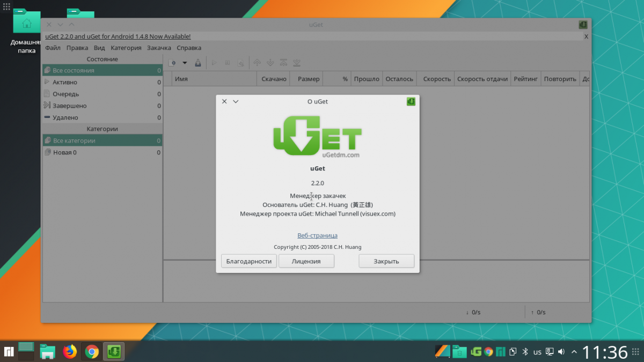Click the Скорость отдачи column header
Viewport: 644px width, 362px height.
click(x=482, y=79)
